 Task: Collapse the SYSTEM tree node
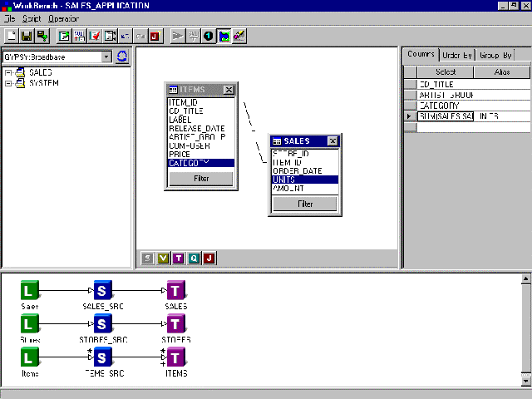(8, 83)
